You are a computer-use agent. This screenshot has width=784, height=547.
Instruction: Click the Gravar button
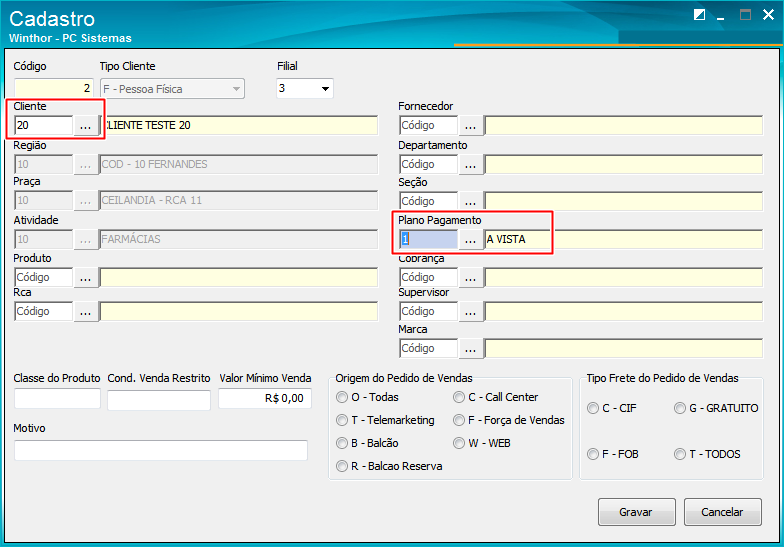click(x=636, y=512)
